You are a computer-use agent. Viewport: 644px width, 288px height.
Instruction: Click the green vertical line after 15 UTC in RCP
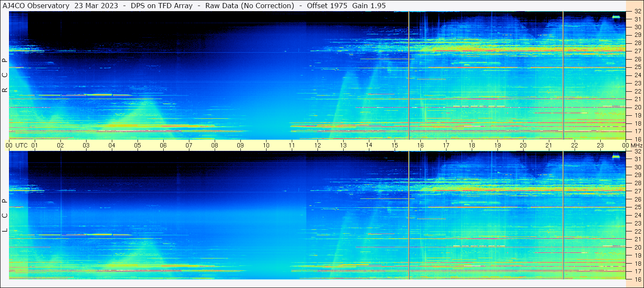point(409,75)
